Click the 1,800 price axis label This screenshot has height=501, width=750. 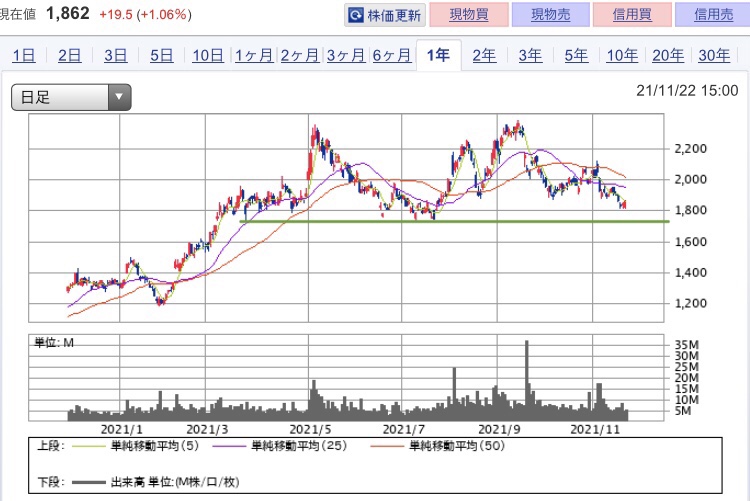[x=690, y=210]
